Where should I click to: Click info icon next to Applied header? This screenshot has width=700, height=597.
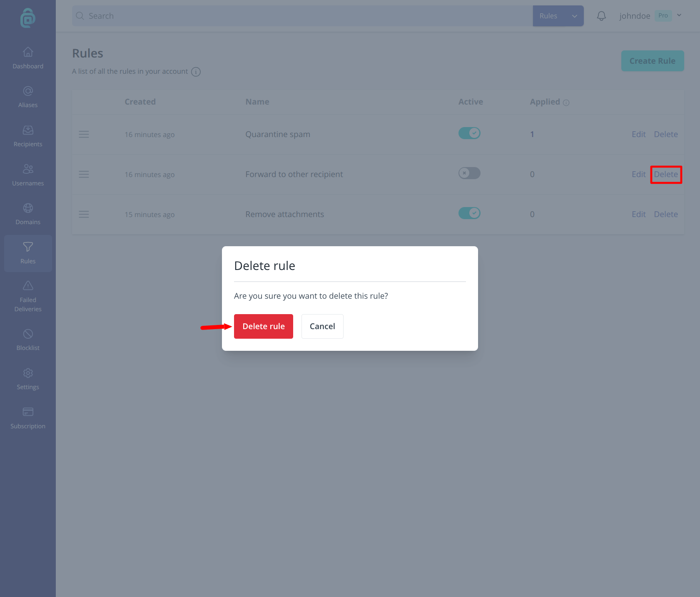pos(566,102)
